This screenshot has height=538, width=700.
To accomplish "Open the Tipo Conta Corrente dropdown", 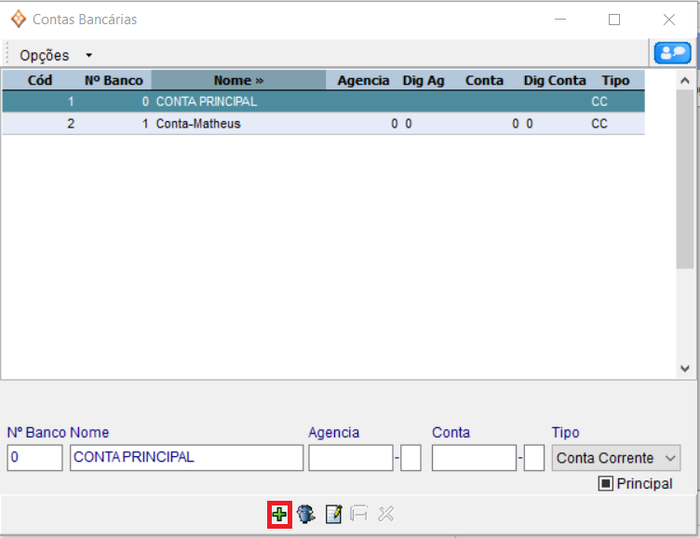I will 616,458.
